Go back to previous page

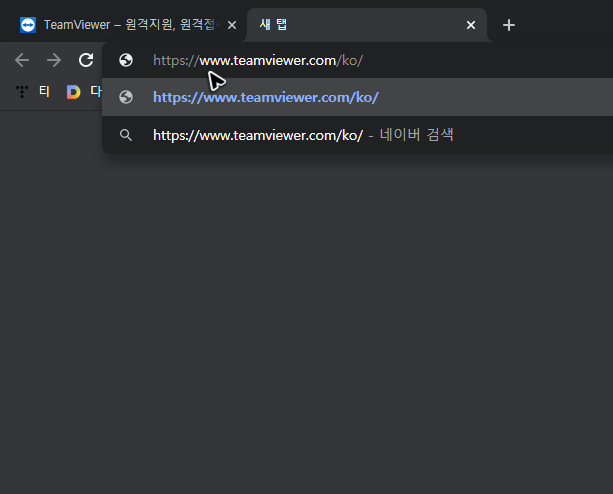[22, 60]
